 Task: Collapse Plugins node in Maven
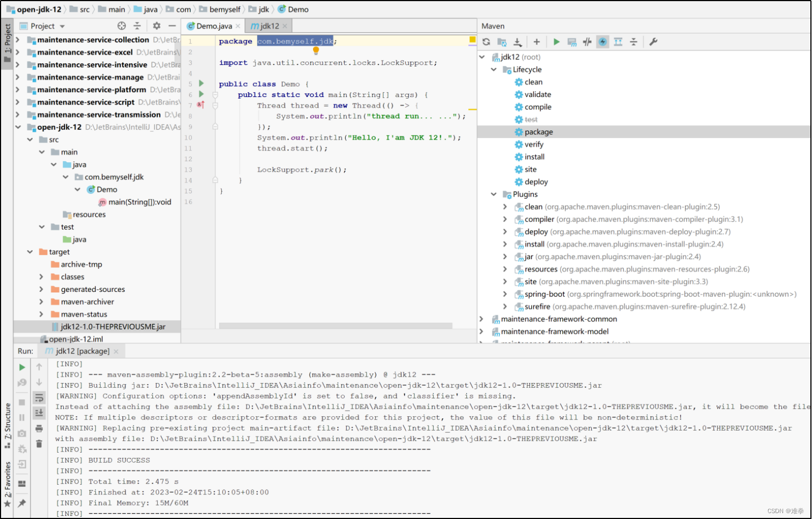[x=494, y=194]
